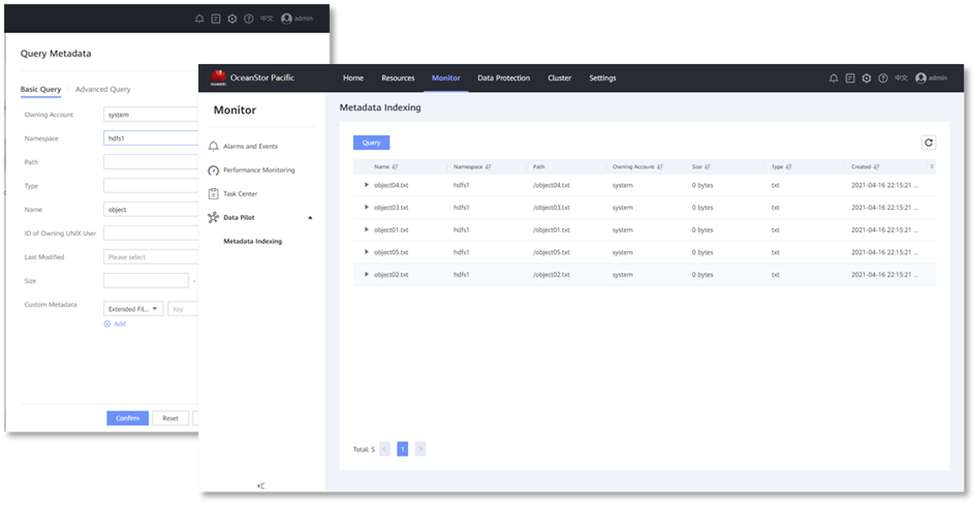Go to the Home menu
Screen dimensions: 980x507
pos(354,78)
